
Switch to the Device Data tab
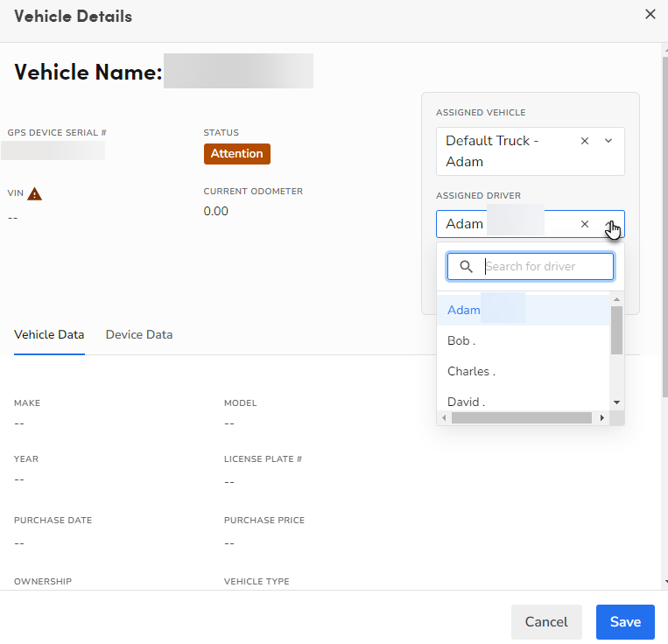click(139, 334)
